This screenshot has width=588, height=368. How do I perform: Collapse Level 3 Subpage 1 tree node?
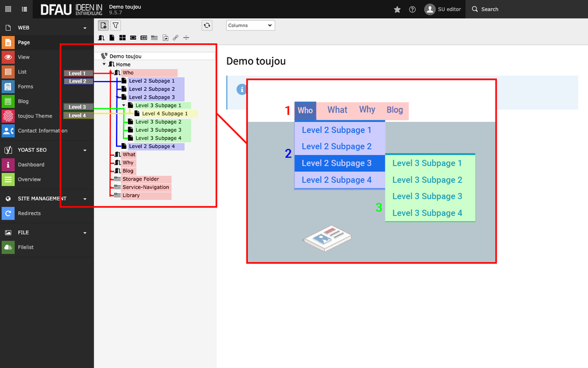tap(123, 105)
